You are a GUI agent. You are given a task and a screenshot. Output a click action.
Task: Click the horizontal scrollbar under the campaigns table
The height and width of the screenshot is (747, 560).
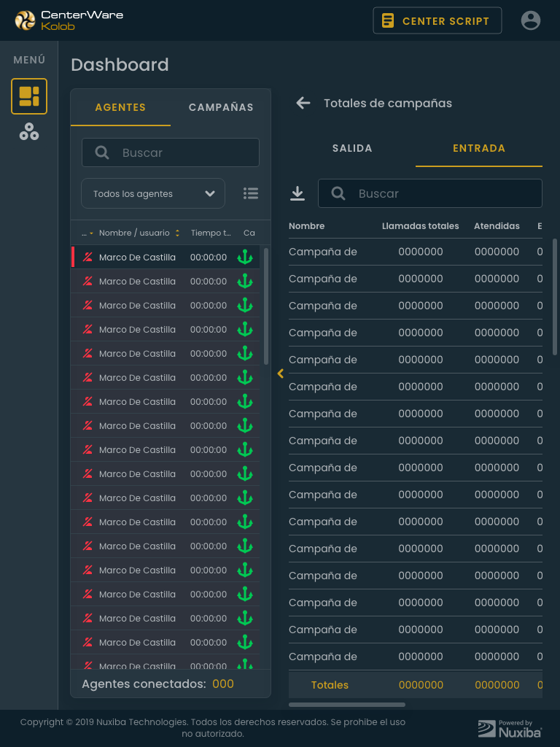[346, 705]
